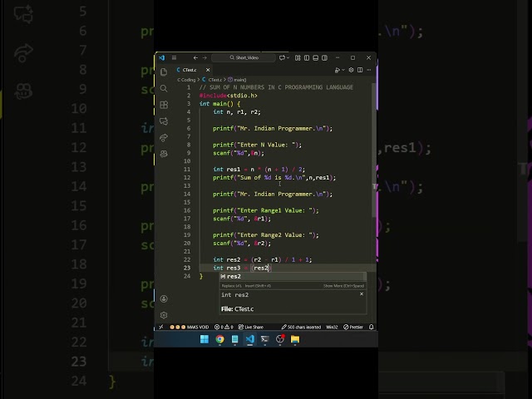Screen dimensions: 532x399
Task: Click the remote window icon in status bar
Action: click(x=161, y=327)
